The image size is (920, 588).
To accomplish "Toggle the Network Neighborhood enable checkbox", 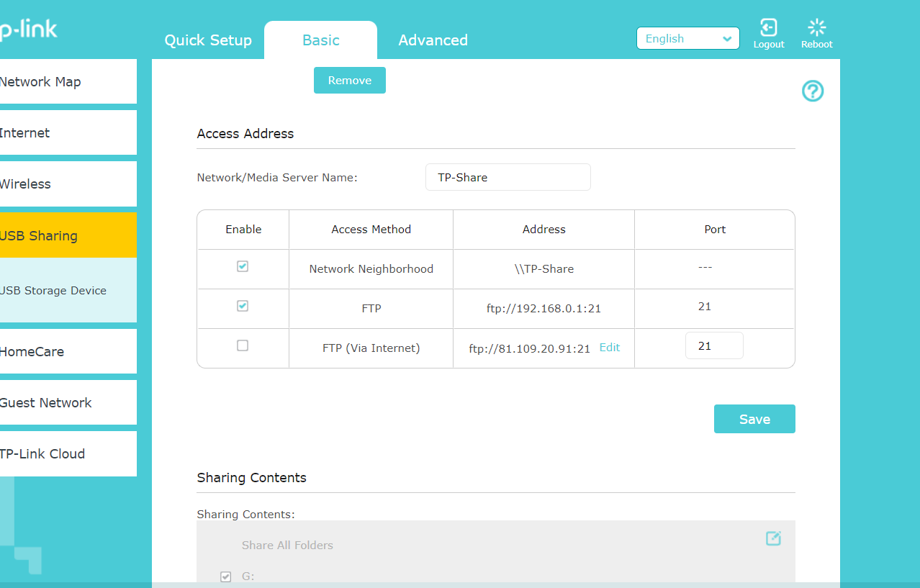I will tap(243, 266).
